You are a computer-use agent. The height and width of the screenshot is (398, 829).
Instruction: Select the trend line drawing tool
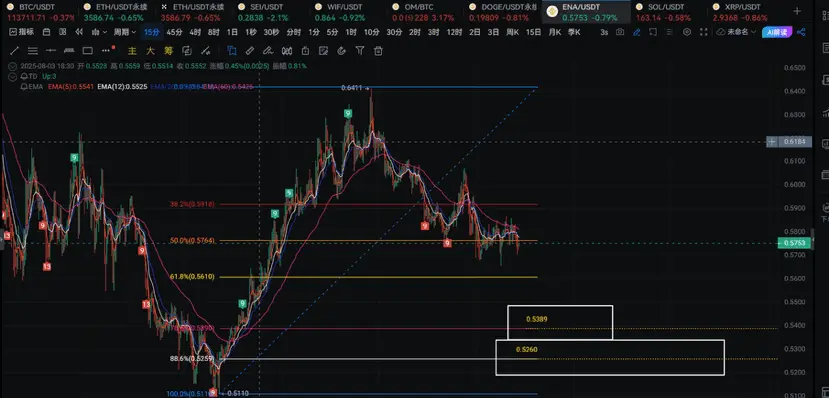tap(15, 51)
